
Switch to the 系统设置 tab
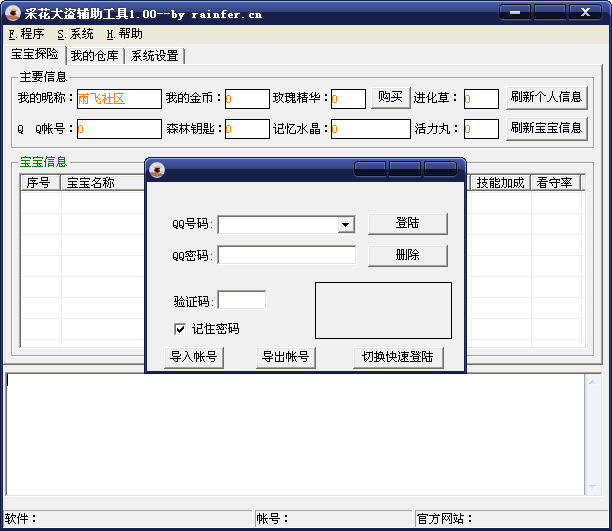[x=155, y=56]
